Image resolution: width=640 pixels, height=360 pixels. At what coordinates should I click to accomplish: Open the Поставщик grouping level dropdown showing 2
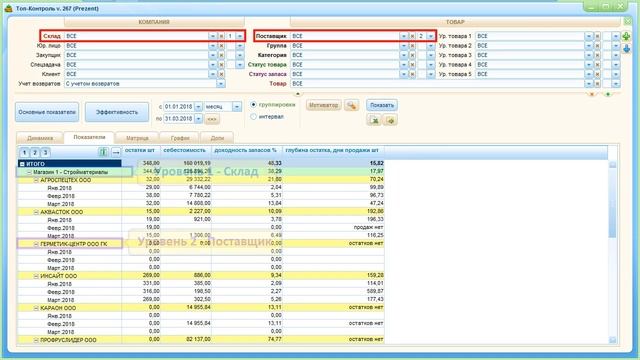[431, 36]
